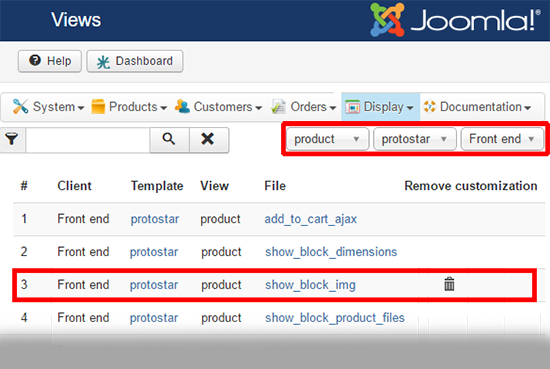
Task: Open the Documentation menu
Action: pyautogui.click(x=477, y=107)
